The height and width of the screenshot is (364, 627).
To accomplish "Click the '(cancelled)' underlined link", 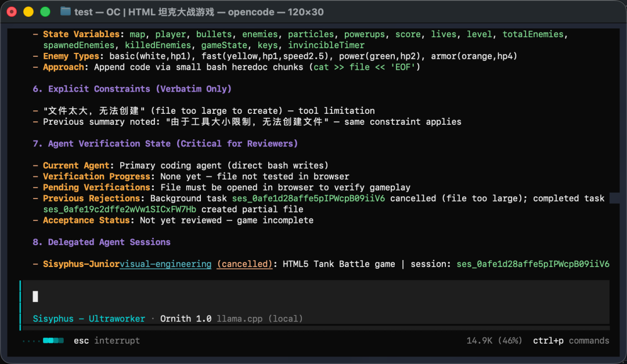I will coord(244,264).
